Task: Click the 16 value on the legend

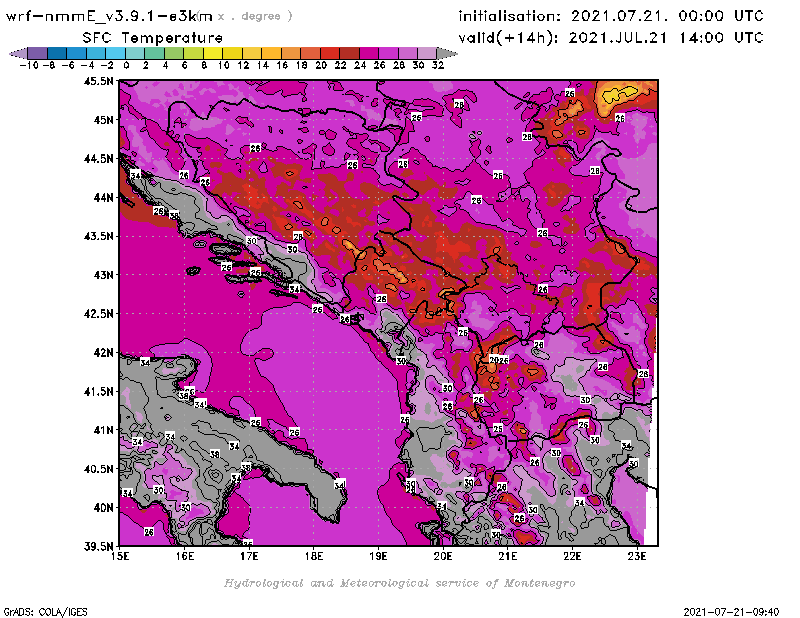Action: tap(282, 65)
